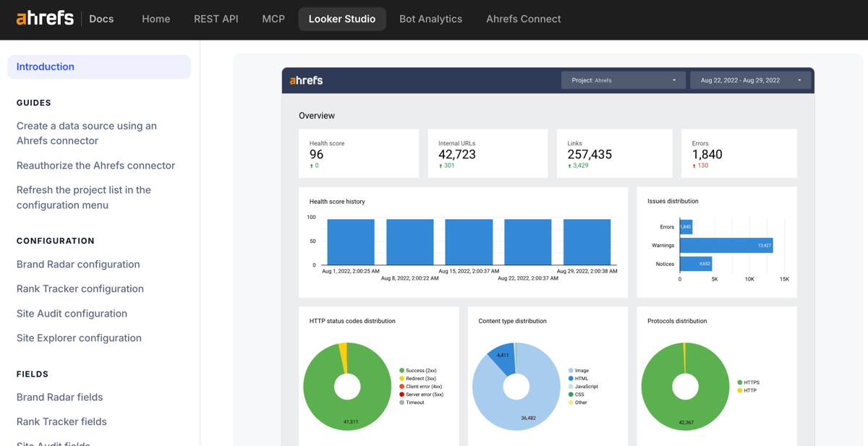Viewport: 868px width, 446px height.
Task: Open Rank Tracker configuration page
Action: (x=80, y=289)
